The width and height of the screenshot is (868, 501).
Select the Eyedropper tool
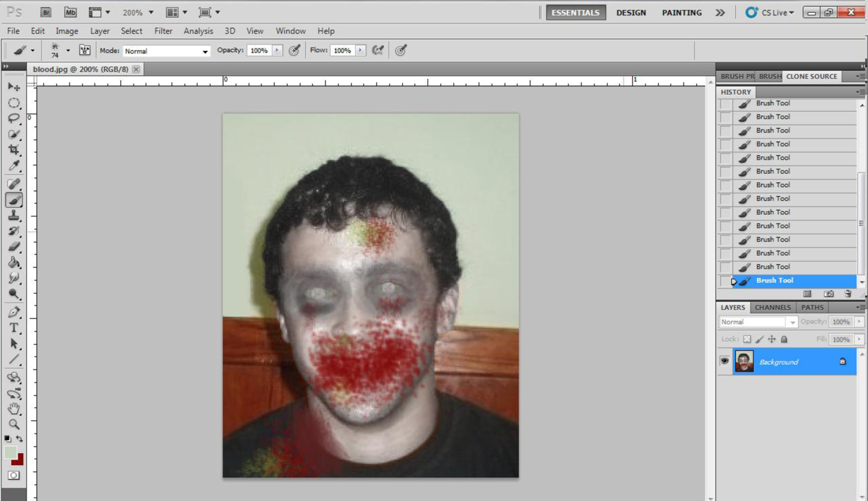[14, 166]
